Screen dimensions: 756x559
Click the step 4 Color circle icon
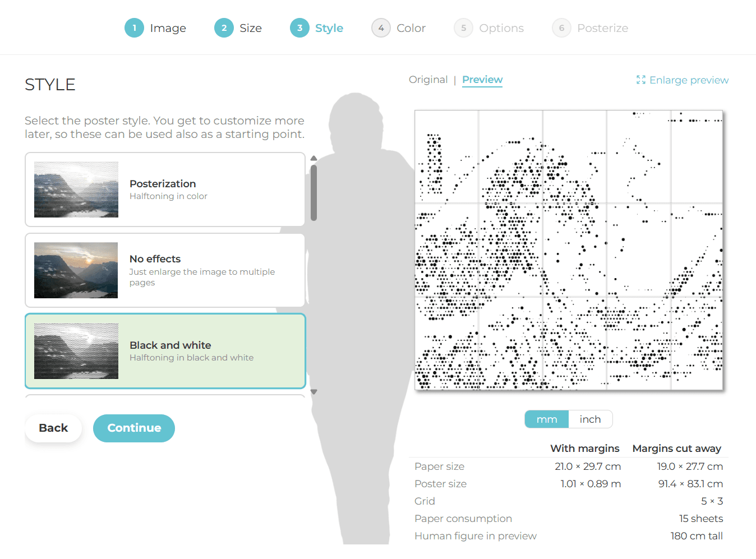[381, 28]
